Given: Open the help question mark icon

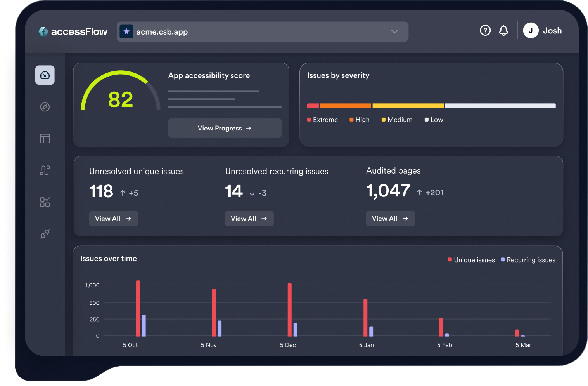Looking at the screenshot, I should coord(485,31).
